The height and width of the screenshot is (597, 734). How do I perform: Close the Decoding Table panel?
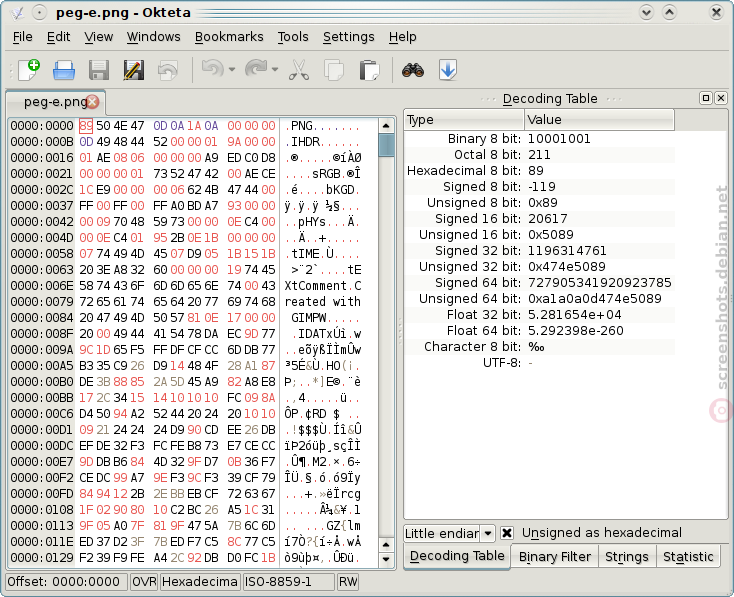point(721,98)
